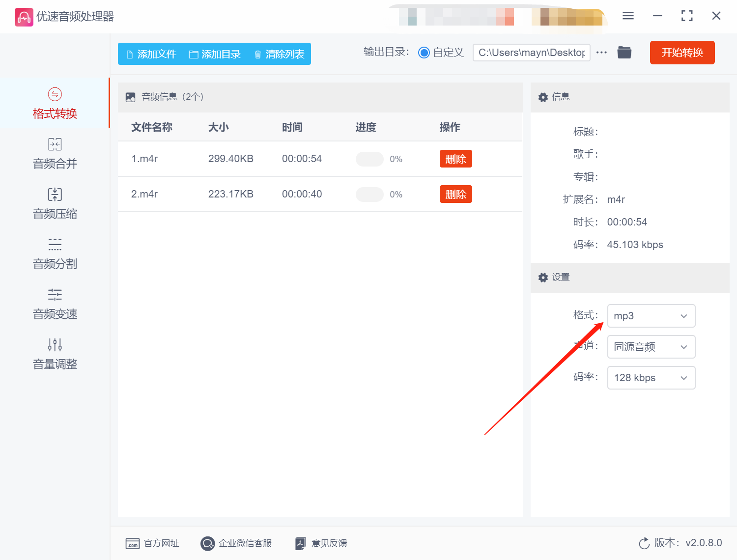Click the 设置 panel gear icon
Viewport: 737px width, 560px height.
(x=543, y=278)
